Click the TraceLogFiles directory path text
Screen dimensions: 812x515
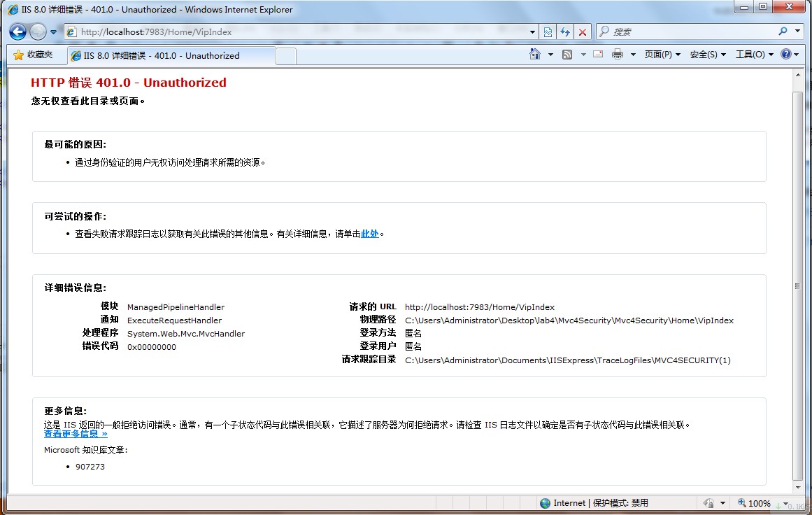click(568, 360)
